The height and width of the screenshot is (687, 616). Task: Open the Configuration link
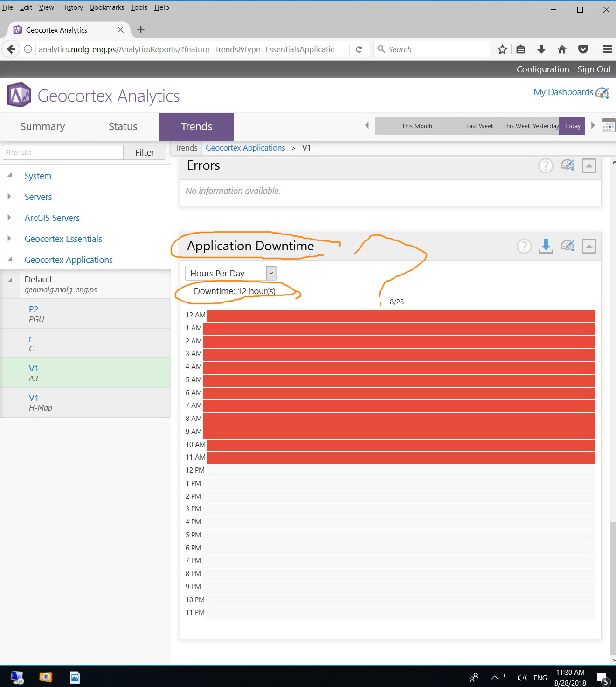pos(543,69)
